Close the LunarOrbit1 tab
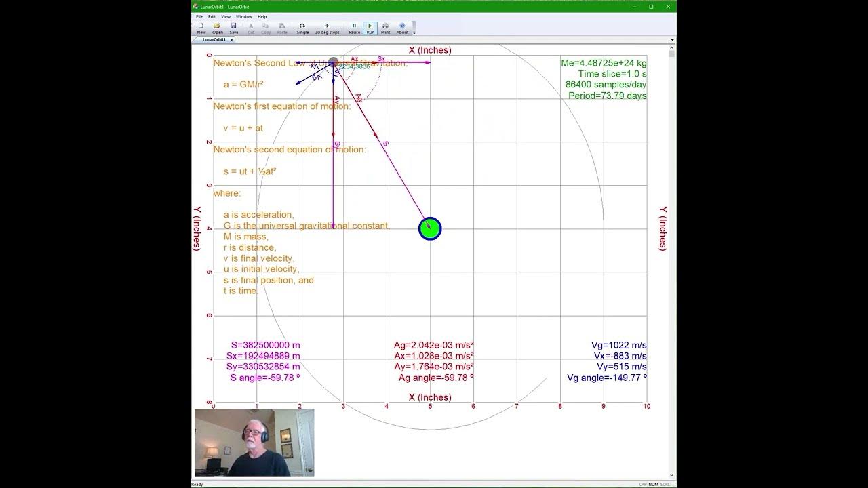Image resolution: width=868 pixels, height=488 pixels. click(231, 40)
